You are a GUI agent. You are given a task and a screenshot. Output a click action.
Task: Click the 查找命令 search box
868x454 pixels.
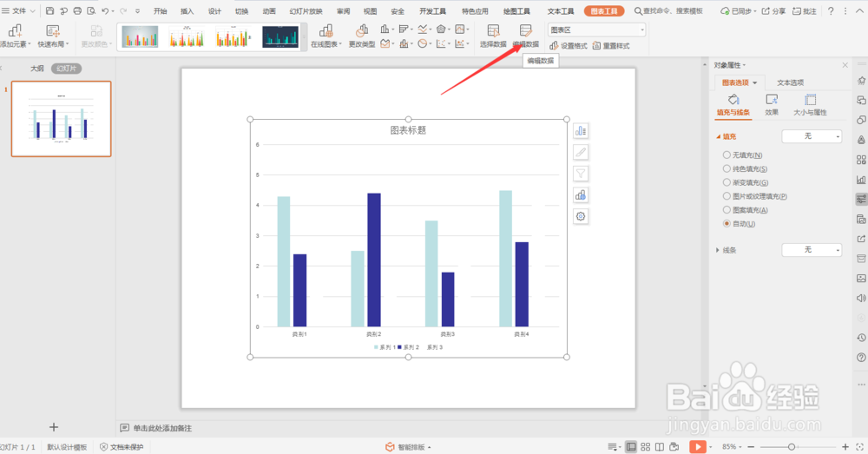[668, 11]
